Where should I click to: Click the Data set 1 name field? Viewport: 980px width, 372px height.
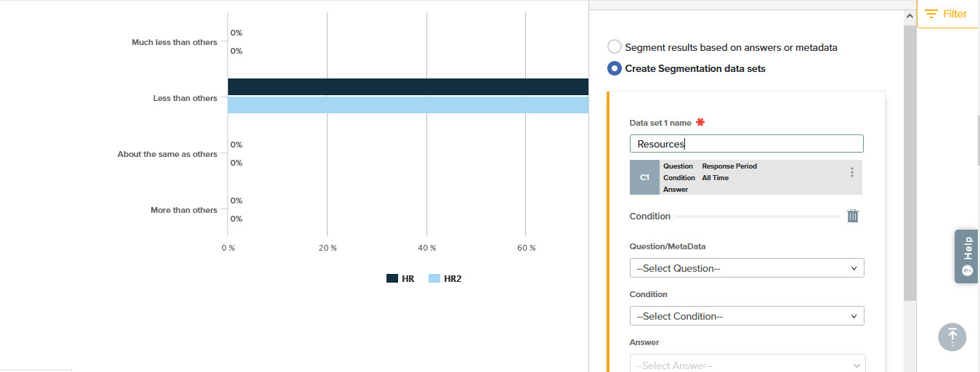click(x=747, y=144)
